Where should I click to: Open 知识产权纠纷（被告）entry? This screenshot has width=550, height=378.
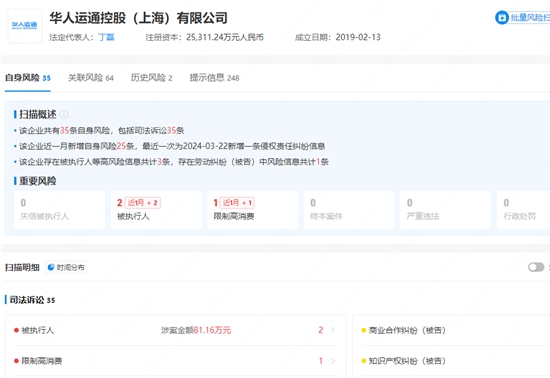pyautogui.click(x=407, y=361)
